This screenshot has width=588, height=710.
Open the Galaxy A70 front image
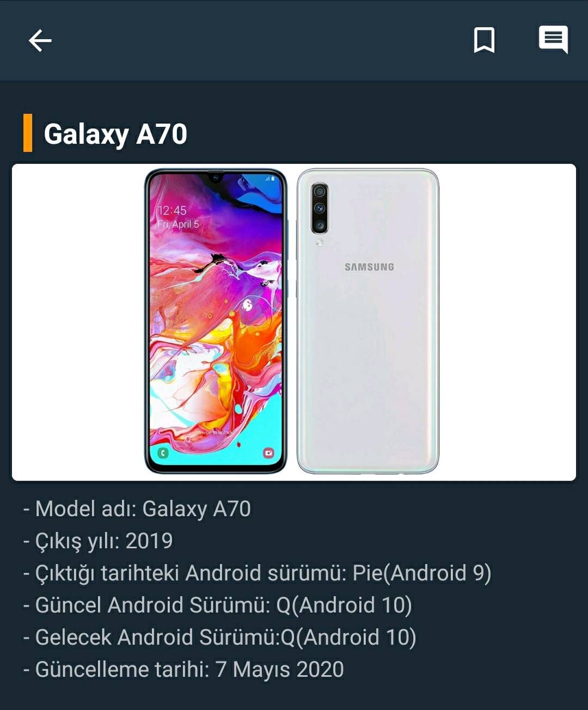point(216,321)
